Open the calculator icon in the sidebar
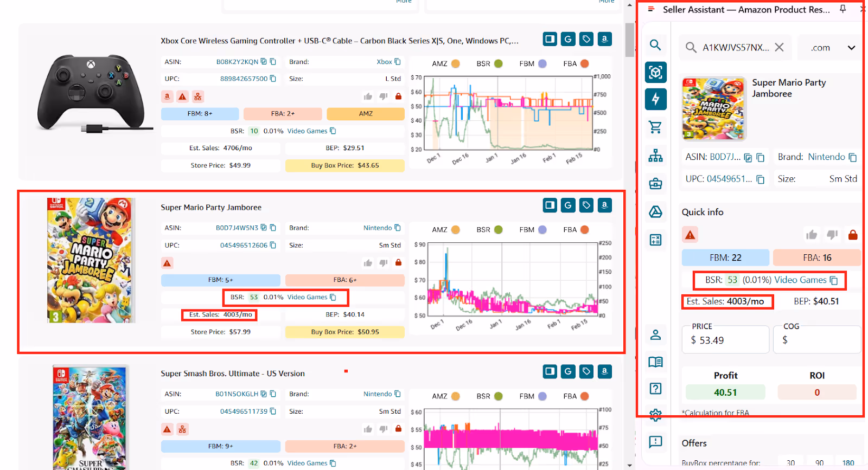 click(x=655, y=240)
